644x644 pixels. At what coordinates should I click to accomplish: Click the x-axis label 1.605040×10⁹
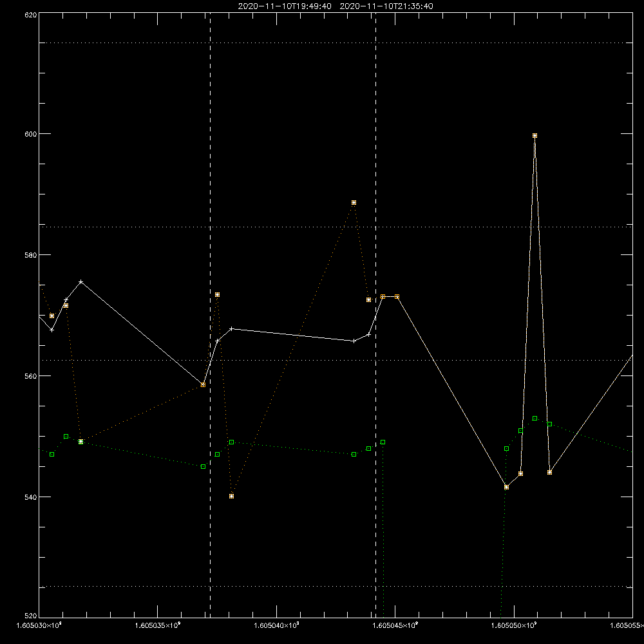click(276, 625)
